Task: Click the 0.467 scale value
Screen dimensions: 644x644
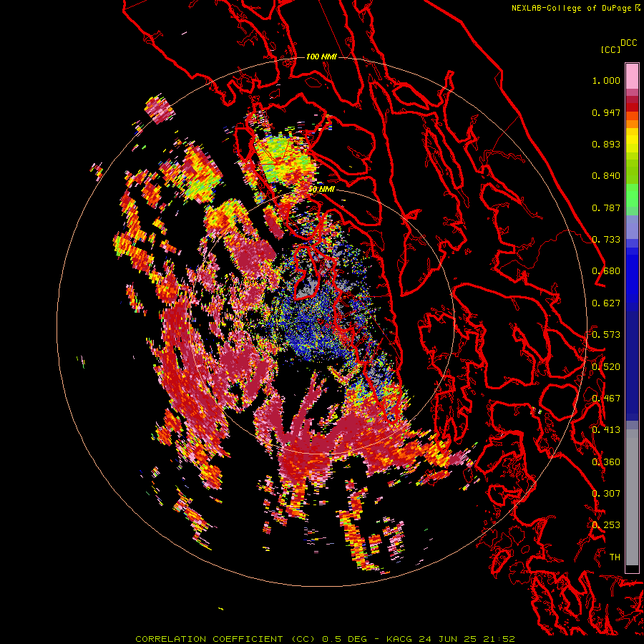Action: (606, 399)
